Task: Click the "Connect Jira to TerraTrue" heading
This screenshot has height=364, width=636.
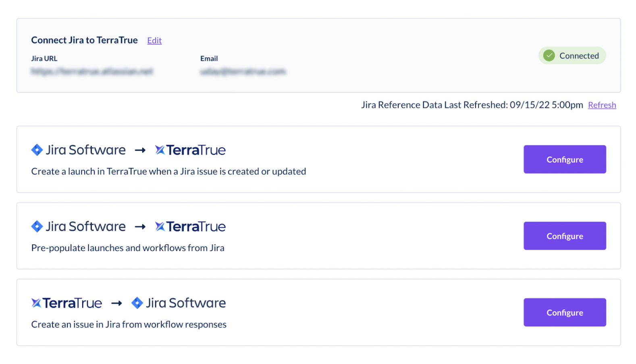Action: [84, 40]
